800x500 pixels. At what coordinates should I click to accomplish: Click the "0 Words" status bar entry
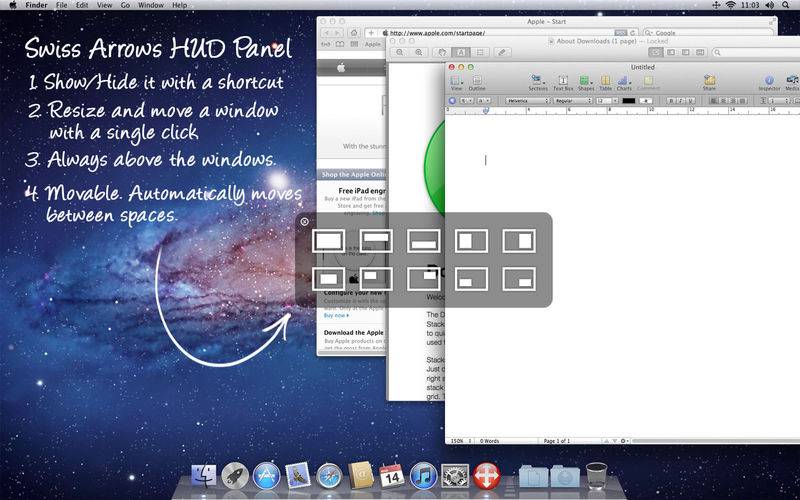click(x=490, y=441)
